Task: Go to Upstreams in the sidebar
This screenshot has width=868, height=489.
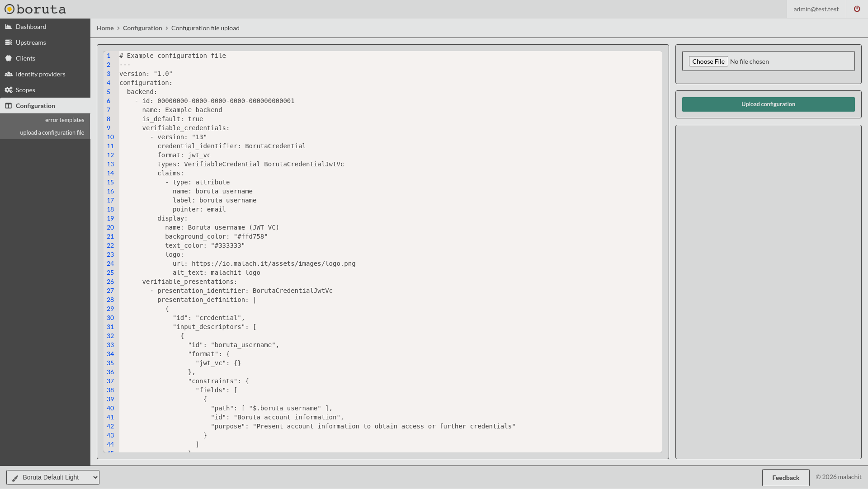Action: point(45,42)
